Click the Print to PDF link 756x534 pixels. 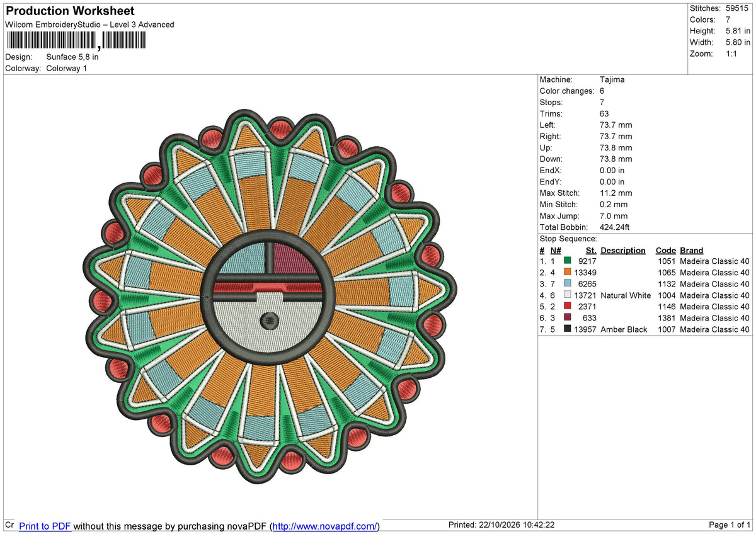click(x=45, y=526)
